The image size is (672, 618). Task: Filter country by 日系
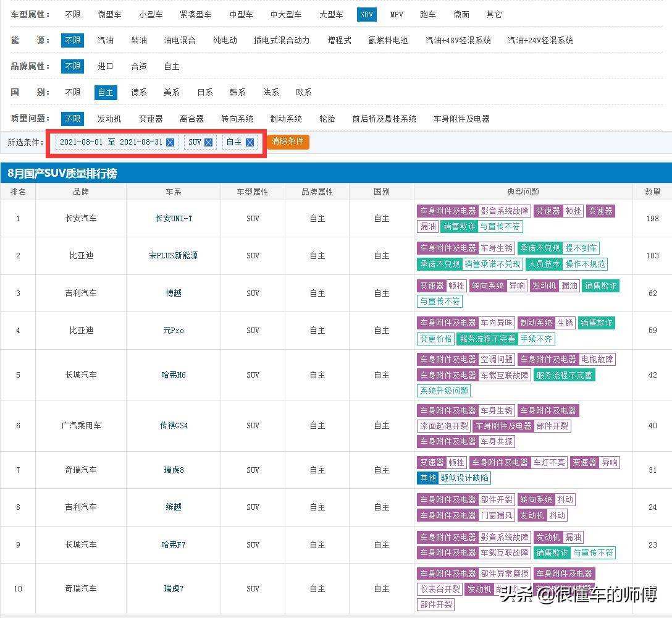[205, 92]
